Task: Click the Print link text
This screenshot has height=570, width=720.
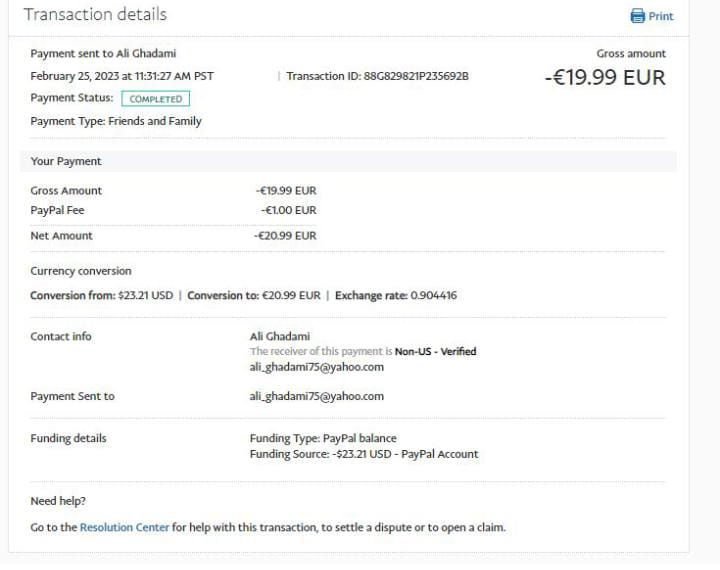Action: (x=661, y=16)
